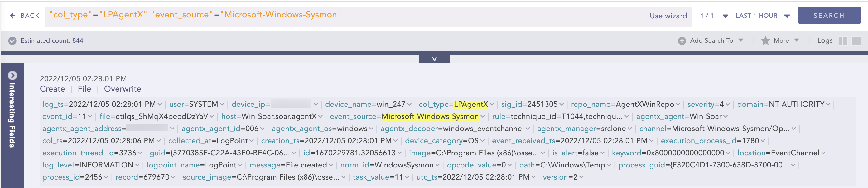Expand the Interesting Fields panel arrow

[x=12, y=75]
